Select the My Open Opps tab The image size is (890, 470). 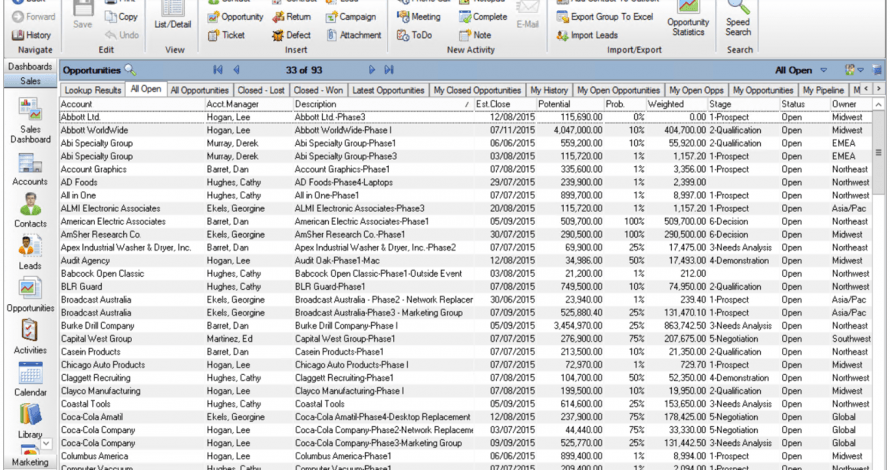point(696,90)
